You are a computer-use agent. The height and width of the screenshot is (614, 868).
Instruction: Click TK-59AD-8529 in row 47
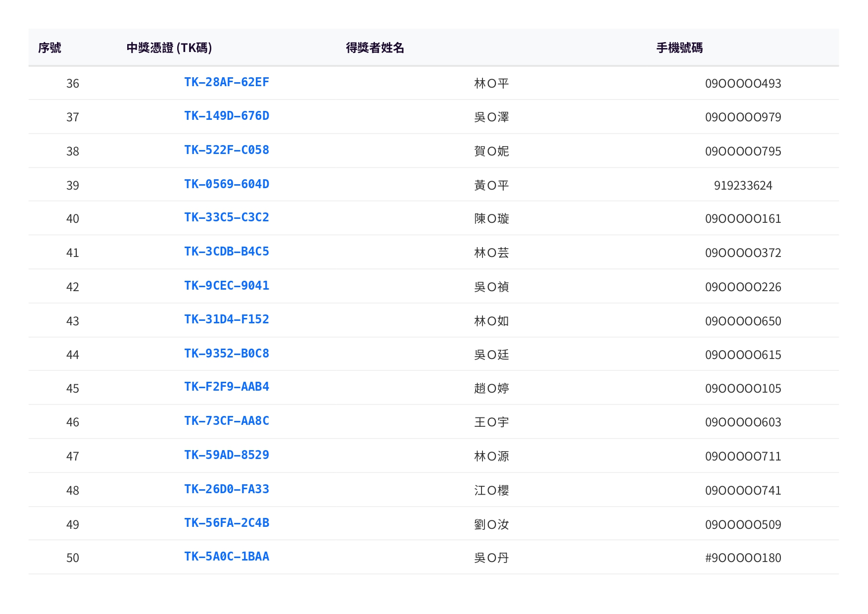tap(226, 455)
